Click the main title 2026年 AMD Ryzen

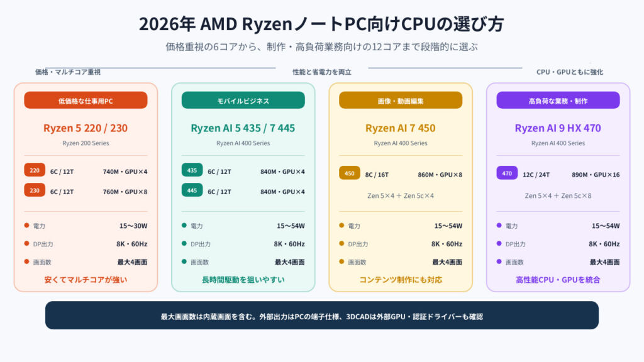(x=321, y=24)
